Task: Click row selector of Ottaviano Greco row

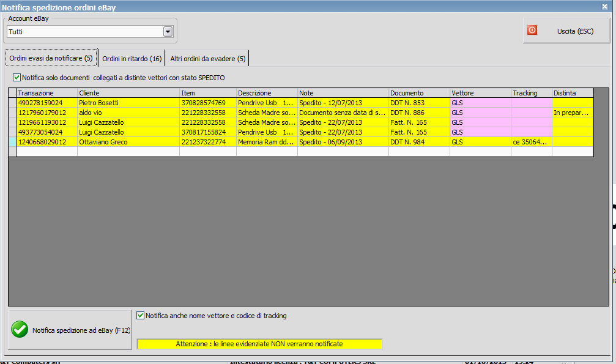Action: point(12,142)
